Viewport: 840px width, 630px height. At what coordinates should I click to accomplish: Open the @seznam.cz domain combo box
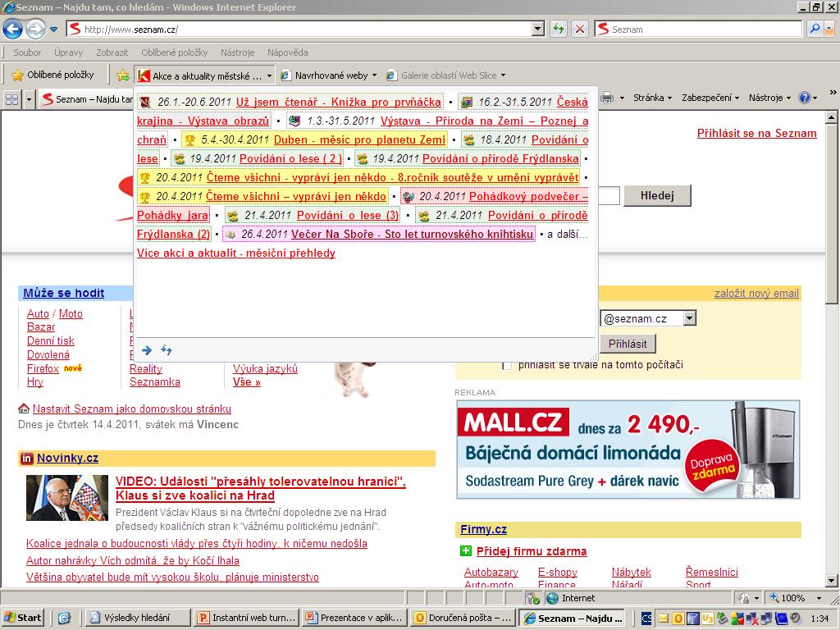point(648,318)
